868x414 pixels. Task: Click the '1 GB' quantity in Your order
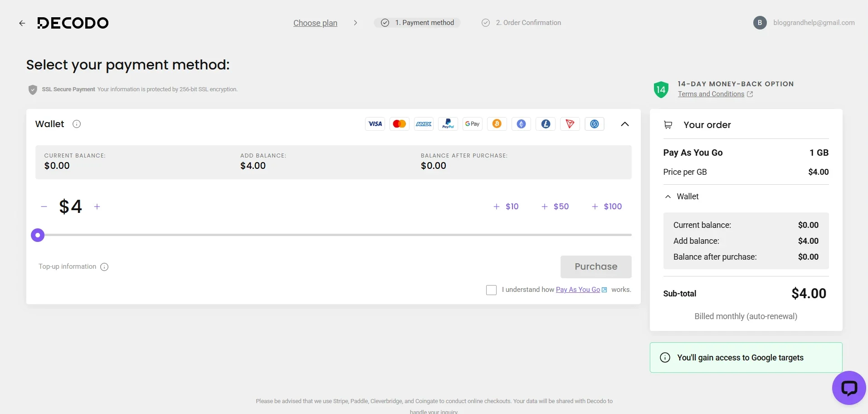coord(819,153)
